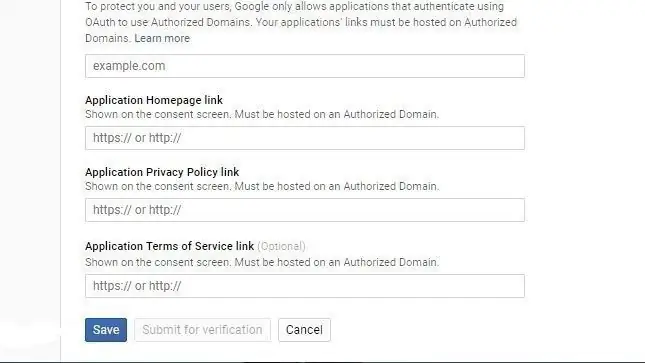The height and width of the screenshot is (363, 645).
Task: Open the Learn more link about Authorized Domains
Action: tap(162, 38)
